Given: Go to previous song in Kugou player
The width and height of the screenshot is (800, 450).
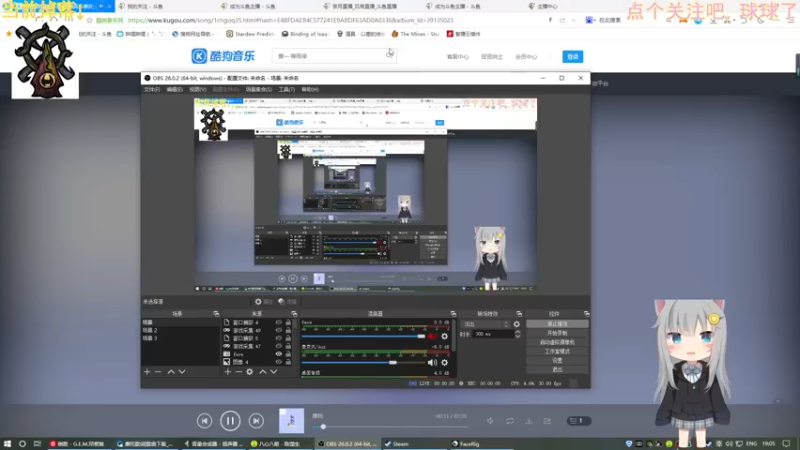Looking at the screenshot, I should (205, 421).
